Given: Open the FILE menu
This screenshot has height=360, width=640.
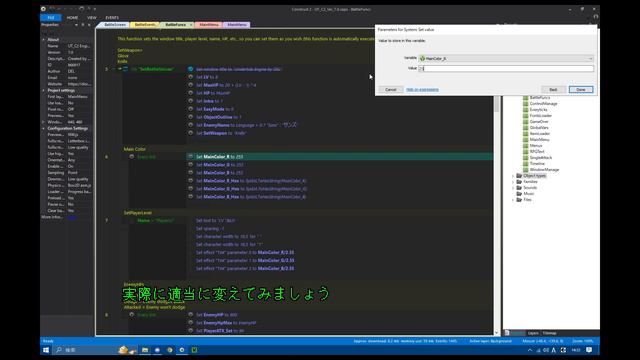Looking at the screenshot, I should (51, 18).
